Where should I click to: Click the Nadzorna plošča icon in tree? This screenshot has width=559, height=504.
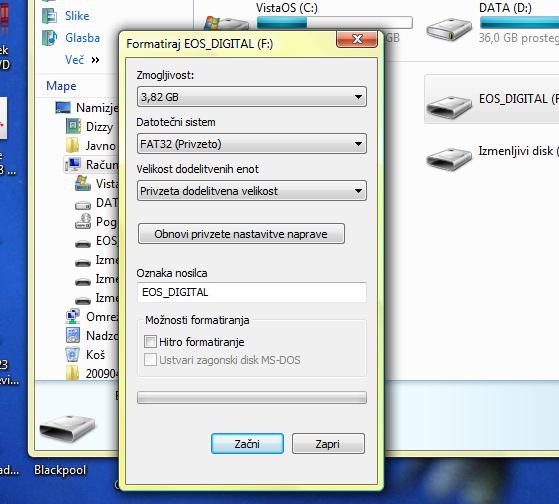(x=73, y=335)
